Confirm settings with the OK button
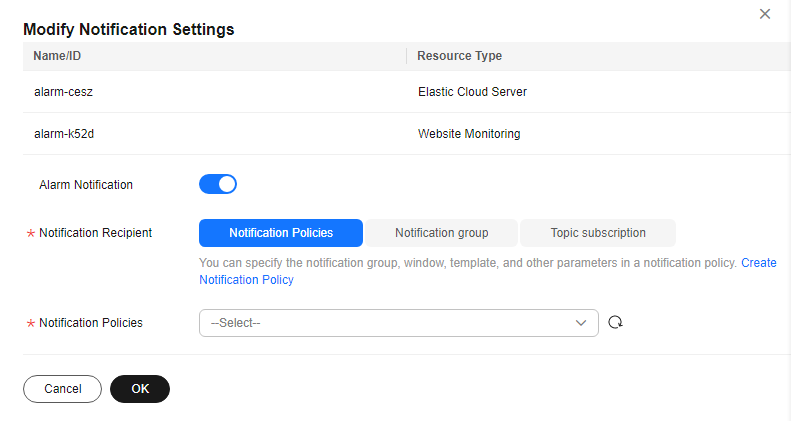This screenshot has width=794, height=421. [x=140, y=389]
